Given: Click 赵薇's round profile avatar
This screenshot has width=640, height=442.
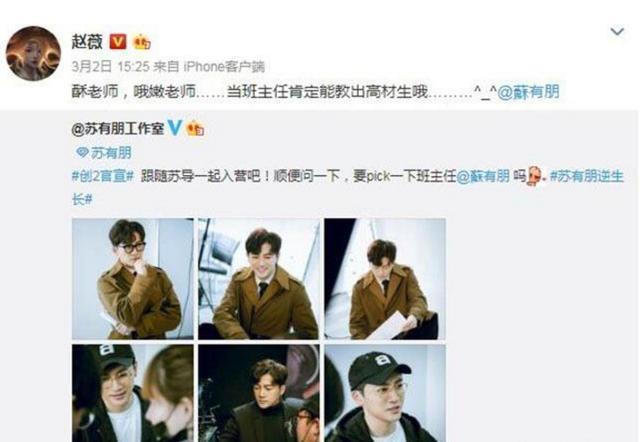Looking at the screenshot, I should pos(33,53).
